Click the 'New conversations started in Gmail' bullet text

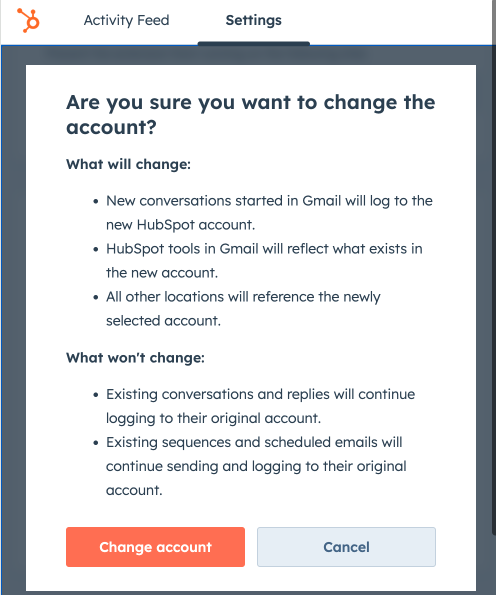click(269, 212)
